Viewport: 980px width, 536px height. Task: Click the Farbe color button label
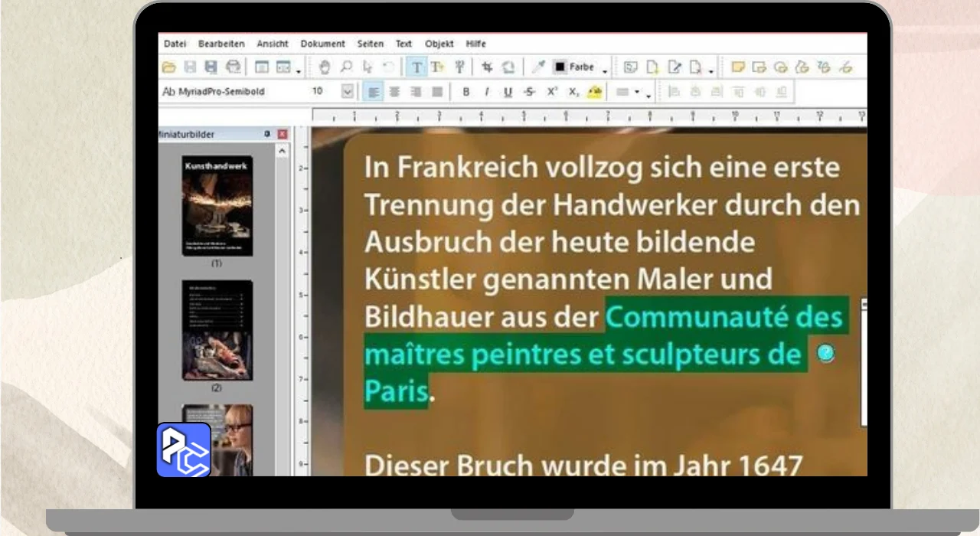click(x=582, y=67)
